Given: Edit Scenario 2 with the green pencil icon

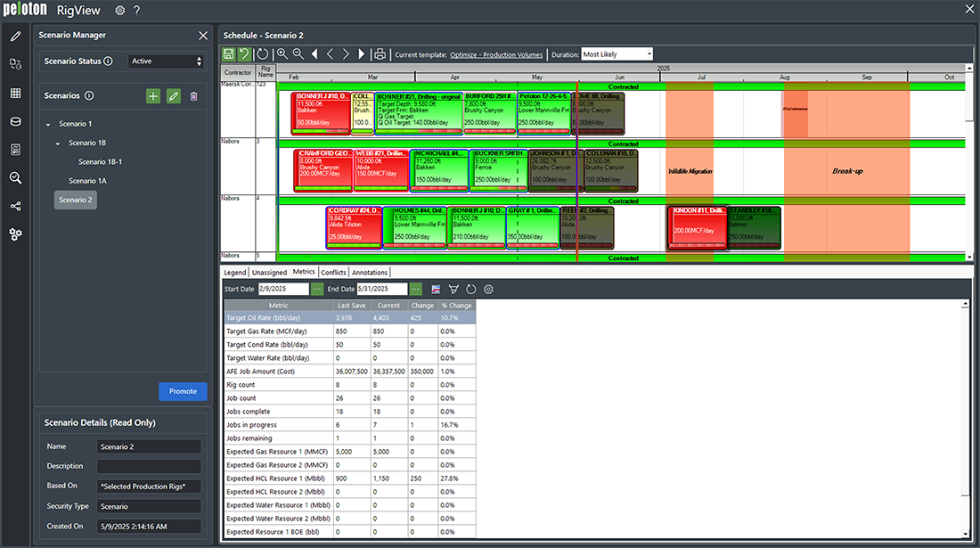Looking at the screenshot, I should 173,94.
